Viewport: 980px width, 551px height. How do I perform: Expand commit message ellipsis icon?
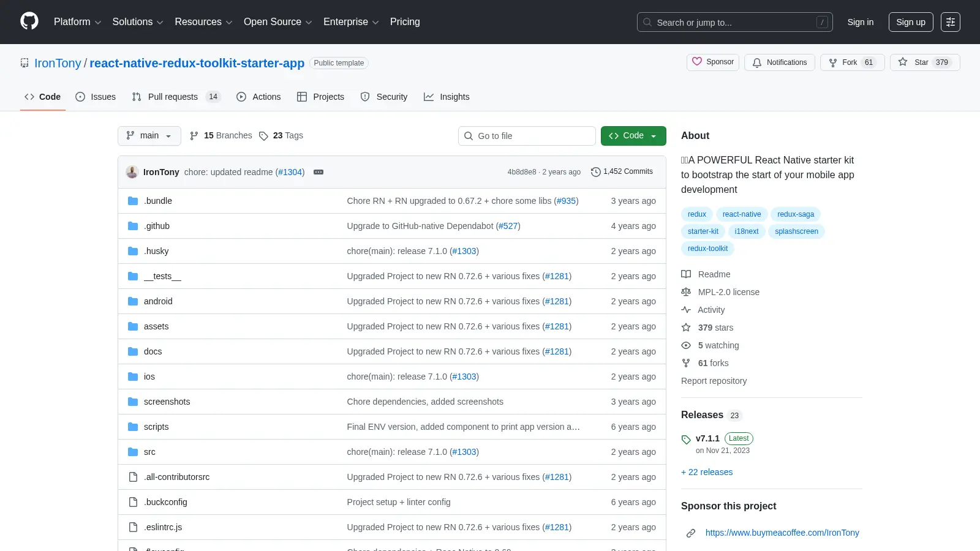(318, 172)
